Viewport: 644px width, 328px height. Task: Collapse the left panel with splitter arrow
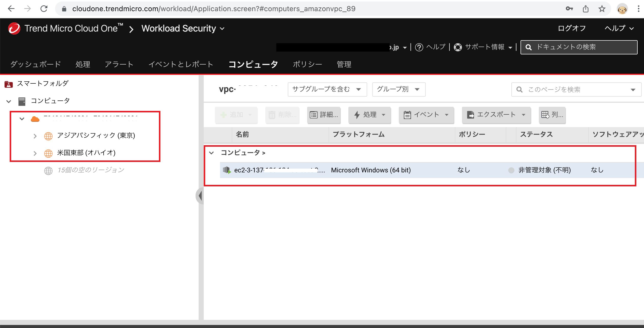click(x=200, y=196)
